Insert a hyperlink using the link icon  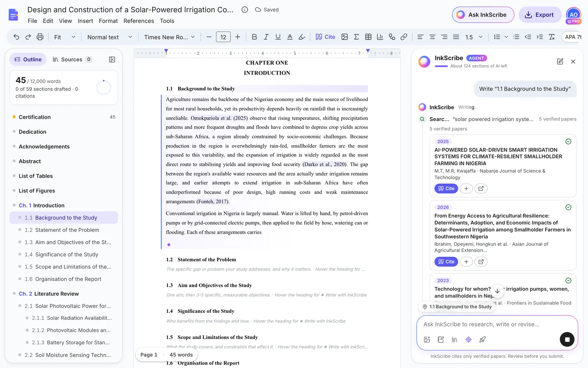404,37
